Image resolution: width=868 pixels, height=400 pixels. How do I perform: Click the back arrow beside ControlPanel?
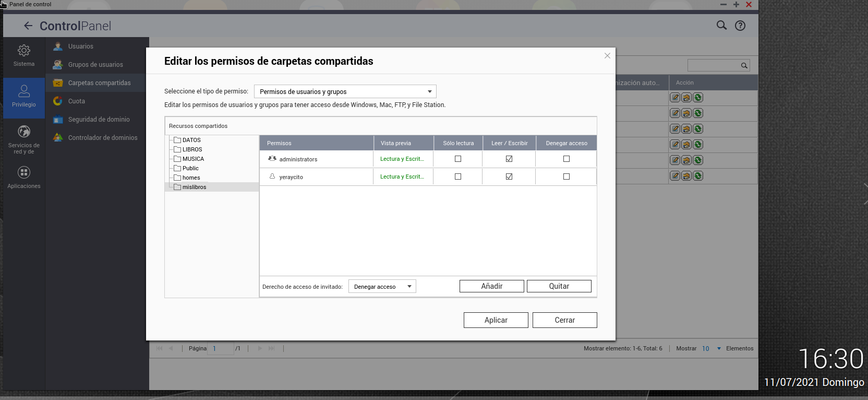coord(28,26)
